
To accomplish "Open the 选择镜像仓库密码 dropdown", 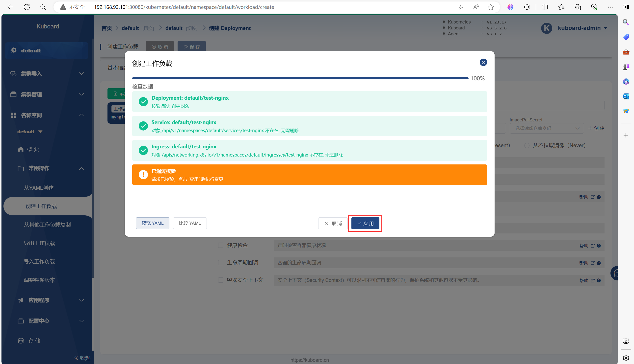I will (x=546, y=128).
